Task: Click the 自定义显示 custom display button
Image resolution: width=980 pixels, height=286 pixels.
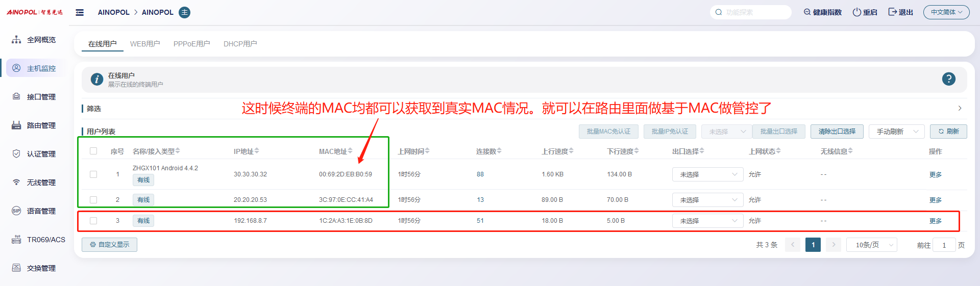Action: (109, 245)
